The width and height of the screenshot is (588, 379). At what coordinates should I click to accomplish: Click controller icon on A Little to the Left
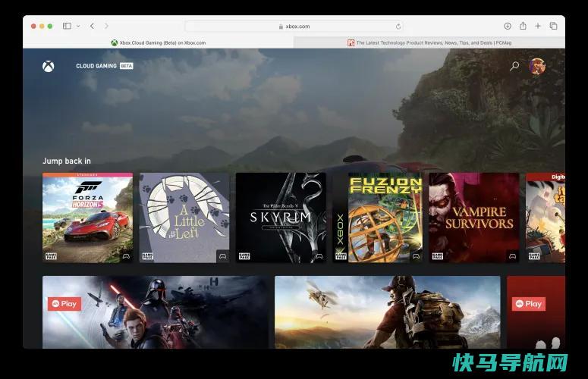(x=223, y=256)
